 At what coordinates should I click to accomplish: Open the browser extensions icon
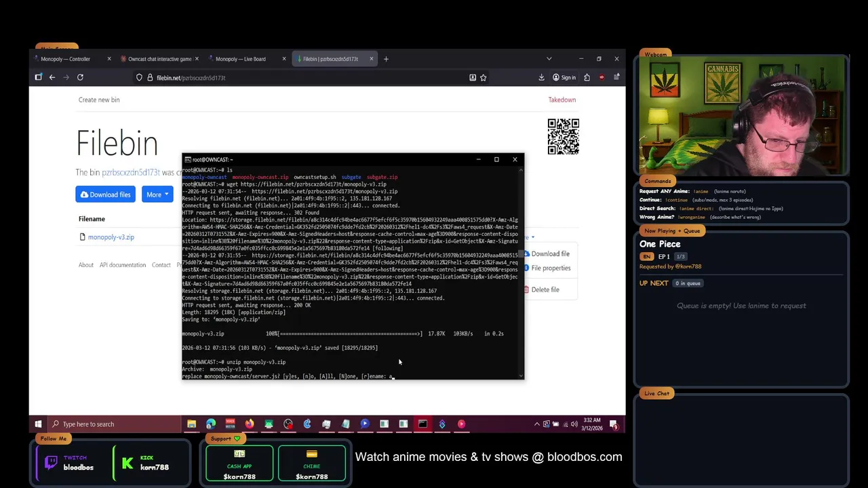coord(587,77)
